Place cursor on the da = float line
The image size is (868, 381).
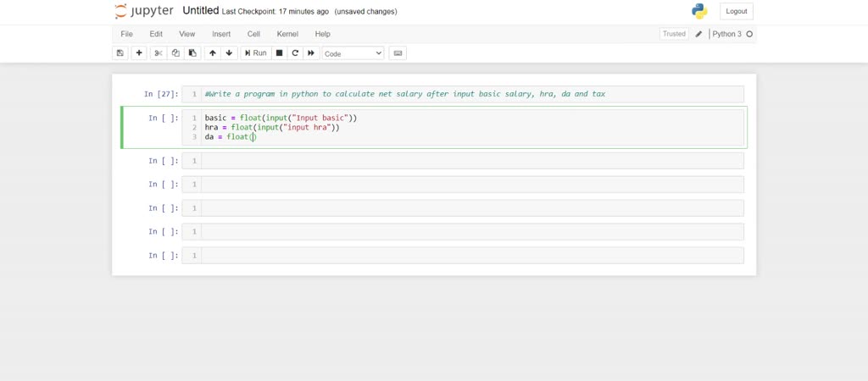(x=231, y=136)
